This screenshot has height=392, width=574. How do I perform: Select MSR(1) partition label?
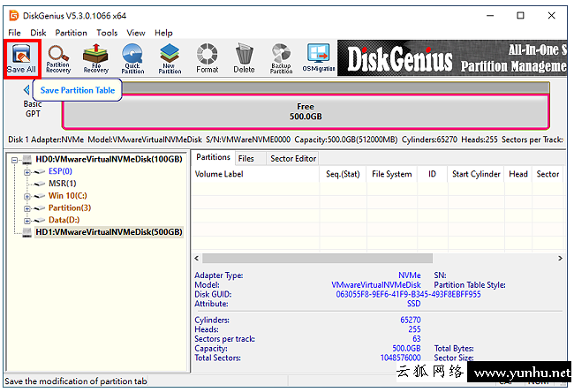point(63,184)
